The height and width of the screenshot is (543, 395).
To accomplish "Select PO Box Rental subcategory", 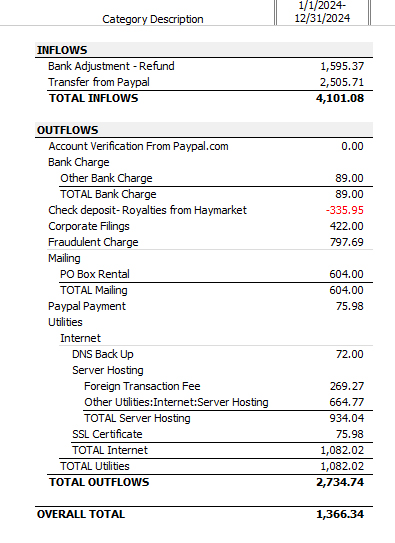I will pyautogui.click(x=95, y=274).
